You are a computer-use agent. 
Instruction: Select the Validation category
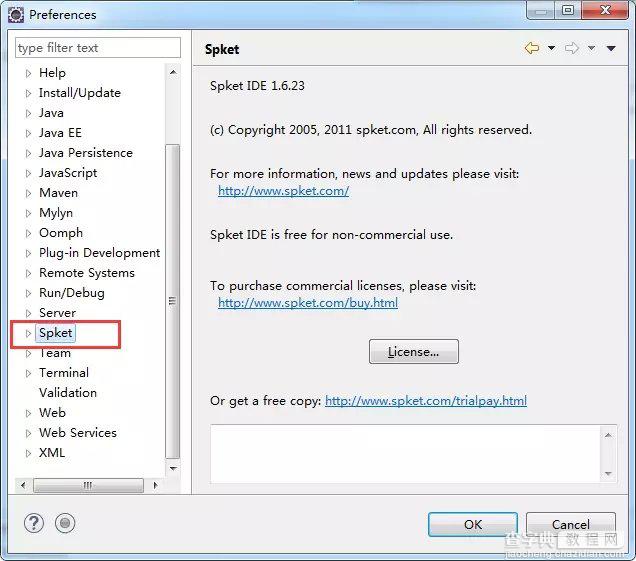(x=68, y=393)
